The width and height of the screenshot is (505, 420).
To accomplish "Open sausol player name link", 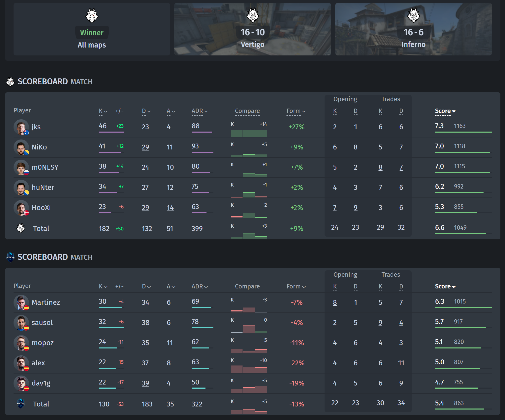I will coord(42,323).
